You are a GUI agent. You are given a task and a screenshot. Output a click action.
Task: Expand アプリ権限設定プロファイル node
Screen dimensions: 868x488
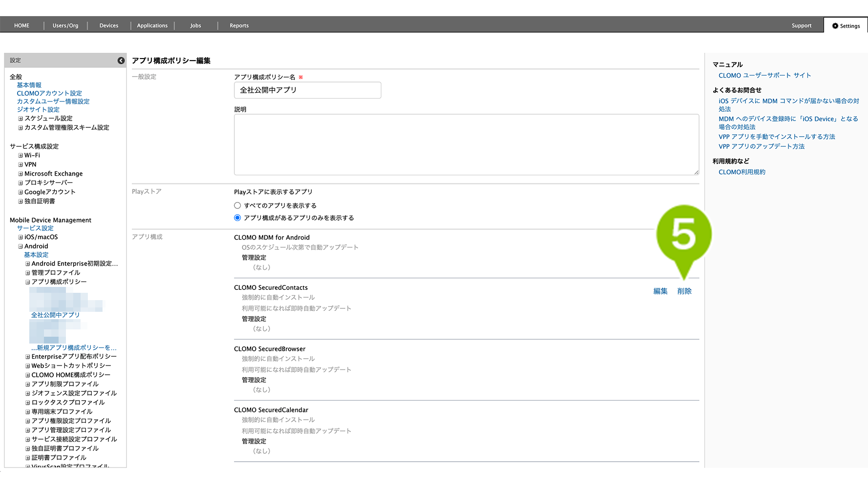coord(28,421)
